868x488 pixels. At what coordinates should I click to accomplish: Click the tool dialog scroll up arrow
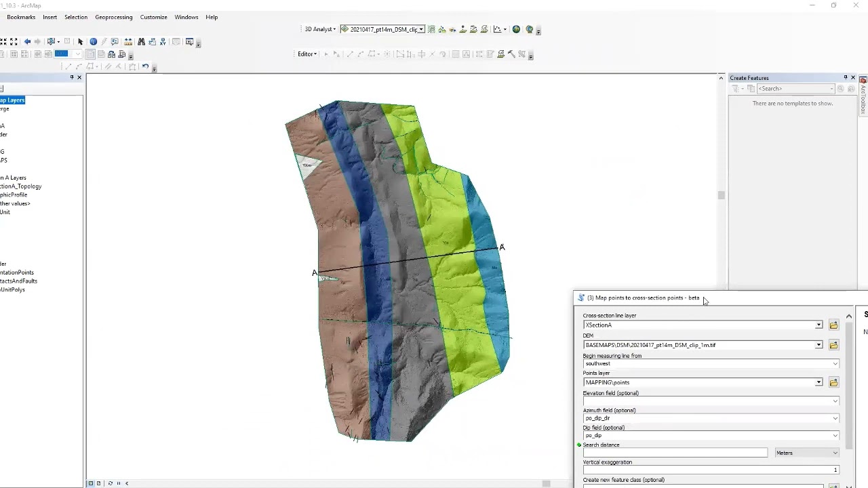[848, 317]
